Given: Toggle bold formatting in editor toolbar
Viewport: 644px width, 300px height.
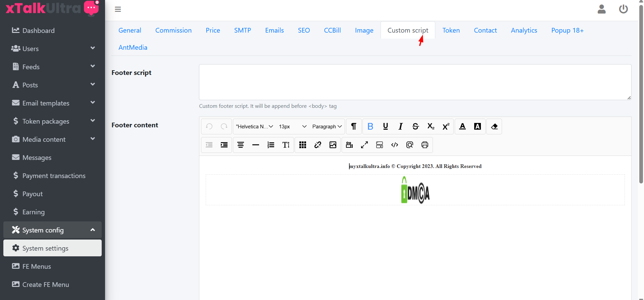Looking at the screenshot, I should 370,127.
